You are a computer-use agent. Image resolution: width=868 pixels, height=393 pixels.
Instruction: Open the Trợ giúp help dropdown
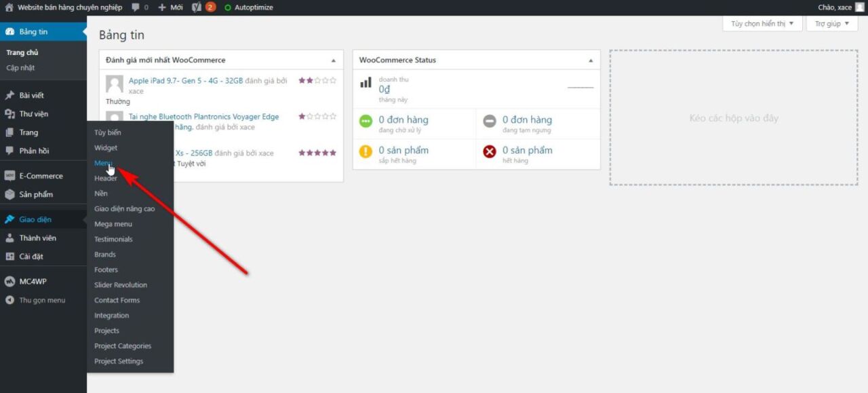pyautogui.click(x=831, y=24)
